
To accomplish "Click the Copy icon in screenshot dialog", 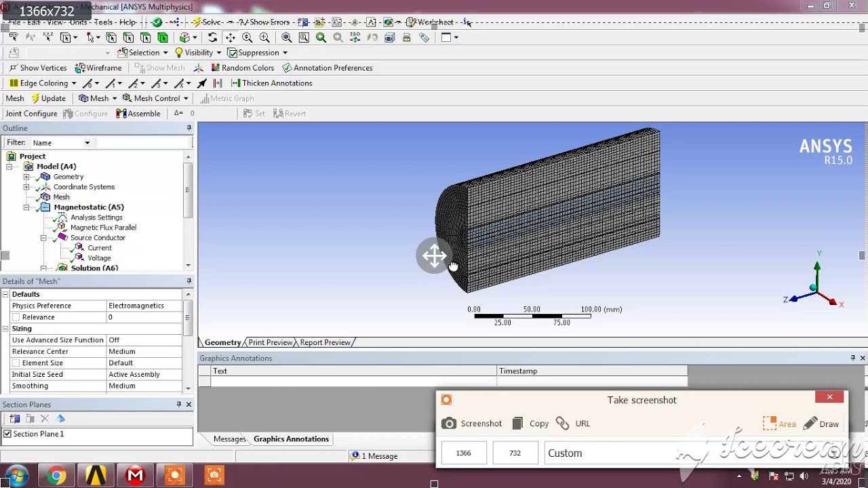I will pos(517,424).
